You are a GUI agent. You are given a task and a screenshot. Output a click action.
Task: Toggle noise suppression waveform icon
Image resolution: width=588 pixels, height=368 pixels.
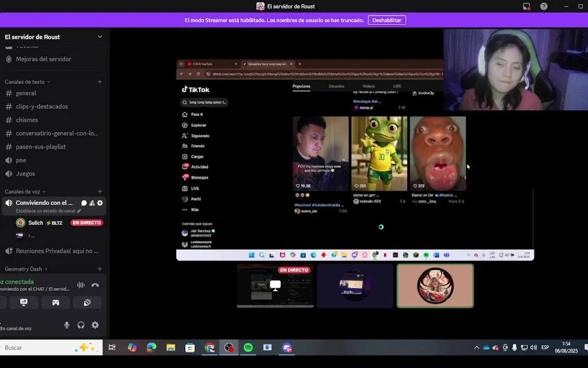(81, 285)
